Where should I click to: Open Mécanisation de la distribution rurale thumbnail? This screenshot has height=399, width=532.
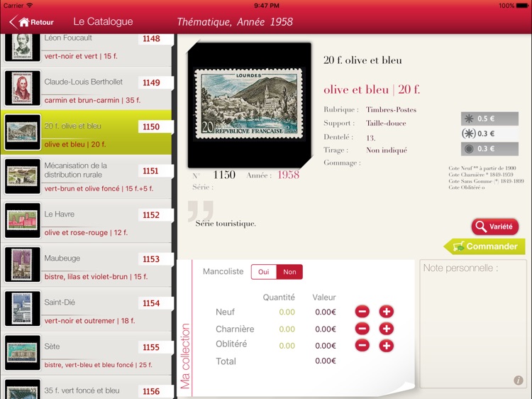23,176
